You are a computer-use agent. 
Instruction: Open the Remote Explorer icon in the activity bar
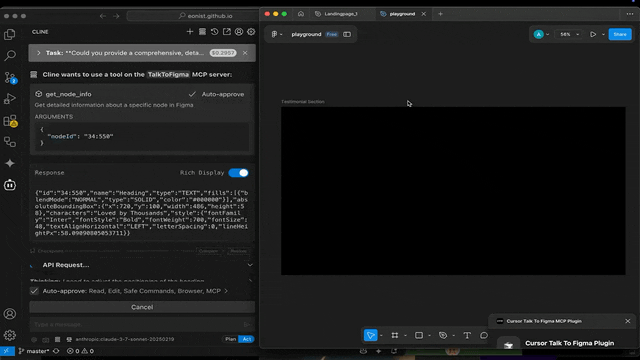[10, 142]
